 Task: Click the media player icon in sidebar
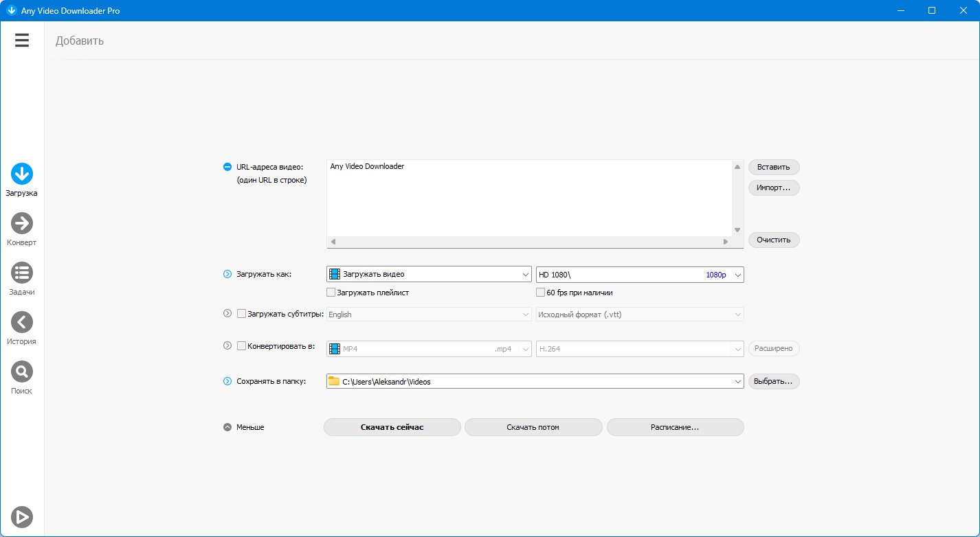(x=22, y=516)
